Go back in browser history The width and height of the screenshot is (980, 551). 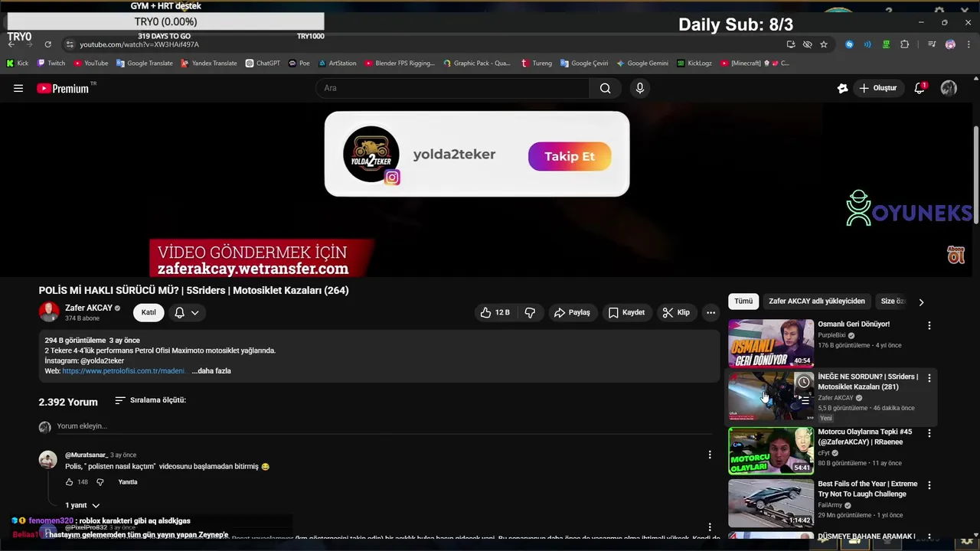coord(11,44)
